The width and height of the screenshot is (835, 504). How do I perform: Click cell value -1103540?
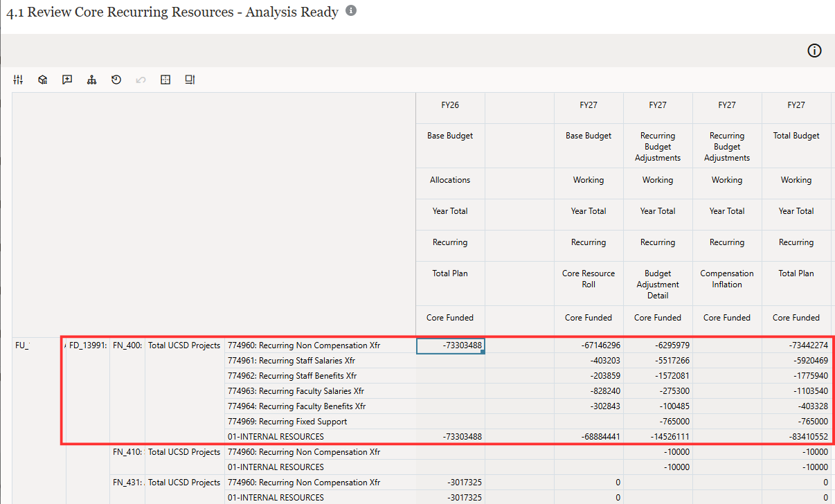(x=796, y=391)
